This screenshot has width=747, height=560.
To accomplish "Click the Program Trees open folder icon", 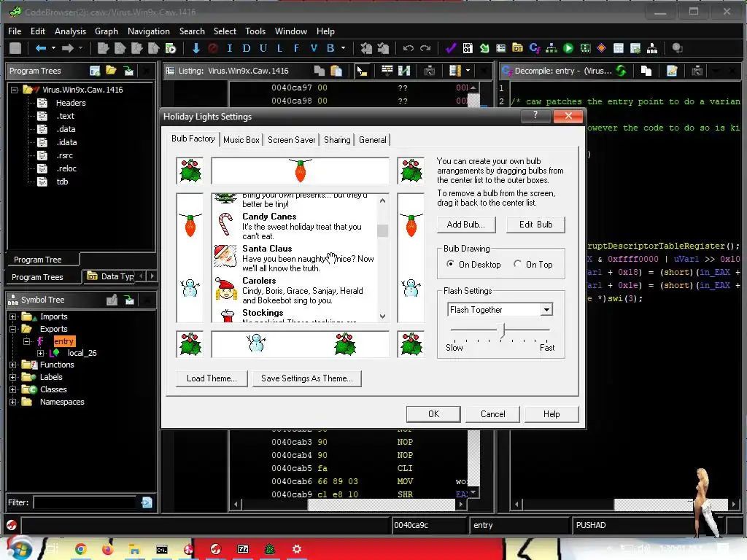I will pos(112,71).
